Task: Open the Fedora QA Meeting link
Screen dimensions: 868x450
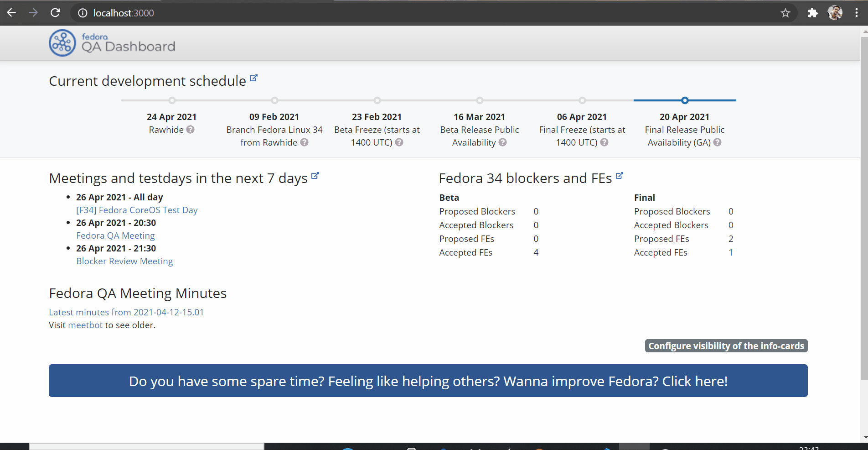Action: [115, 235]
